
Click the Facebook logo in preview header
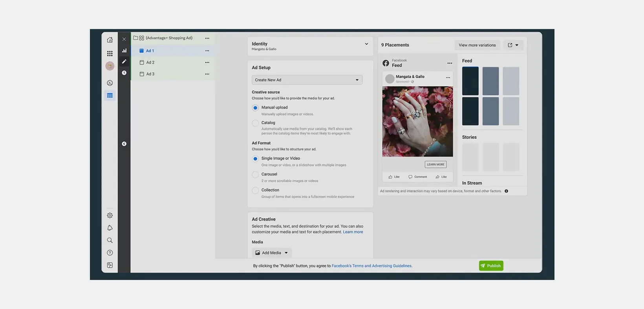386,63
